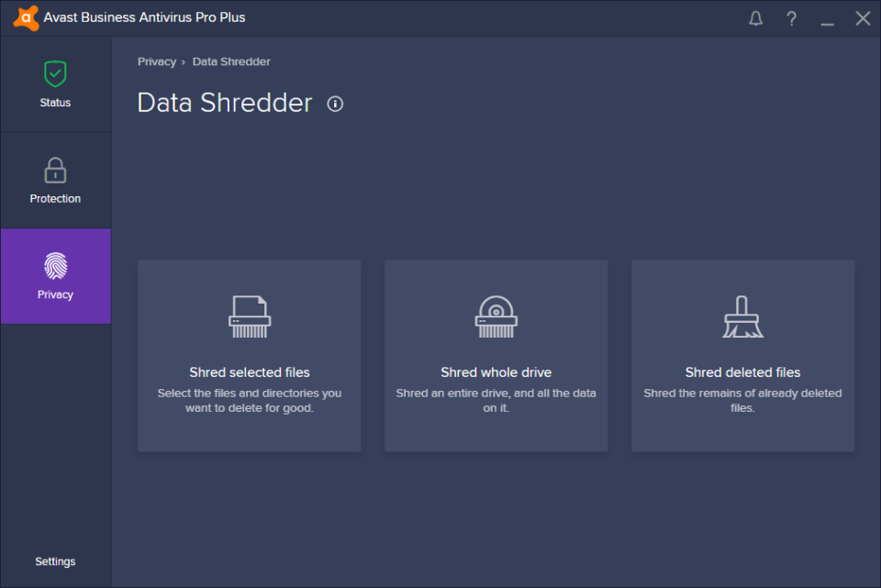Click the Shred deleted files broom icon

pos(742,316)
